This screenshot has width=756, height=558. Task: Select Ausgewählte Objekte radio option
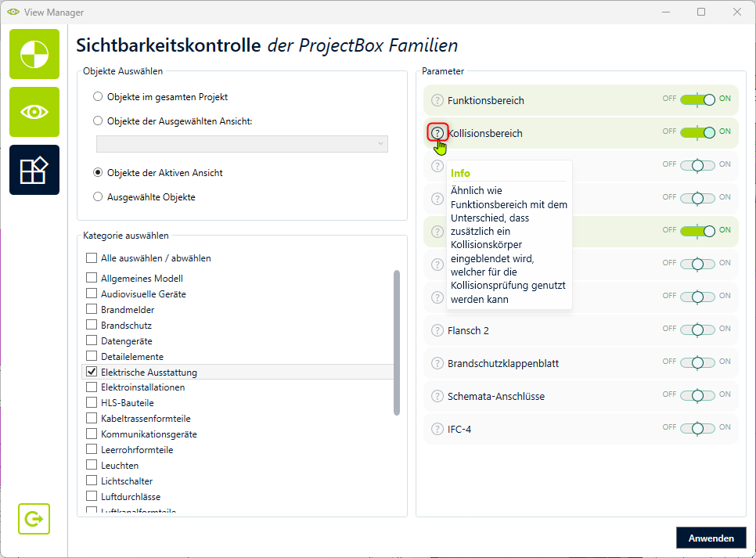(x=98, y=196)
